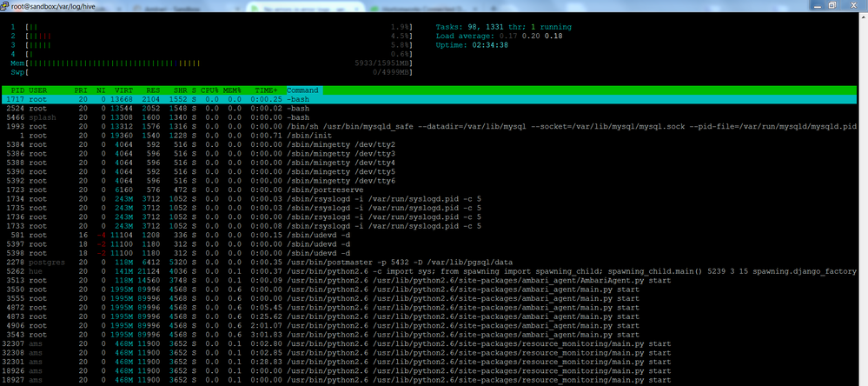Select resource_monitoring process PID 18927
The image size is (868, 386).
pos(429,380)
